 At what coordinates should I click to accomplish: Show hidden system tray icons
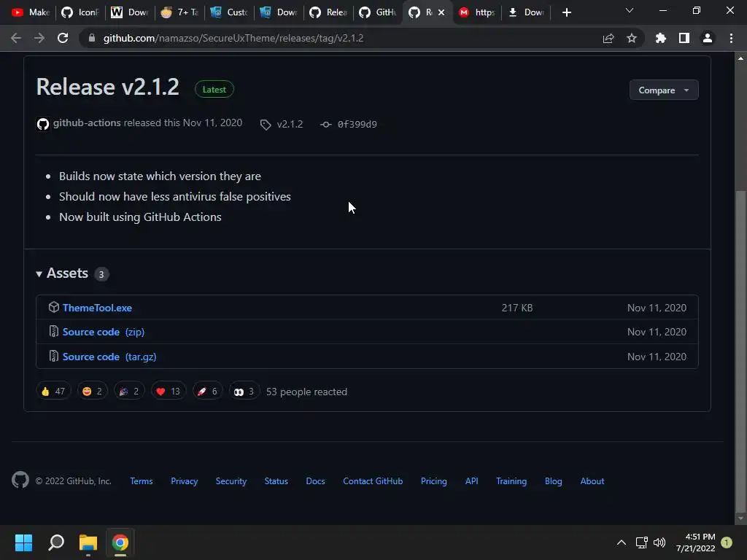point(622,542)
